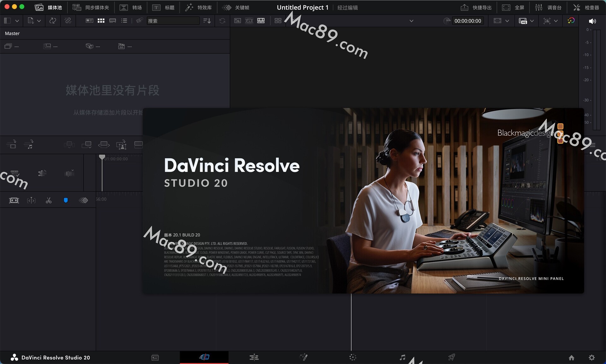Switch media pool to thumbnail grid view

point(101,21)
